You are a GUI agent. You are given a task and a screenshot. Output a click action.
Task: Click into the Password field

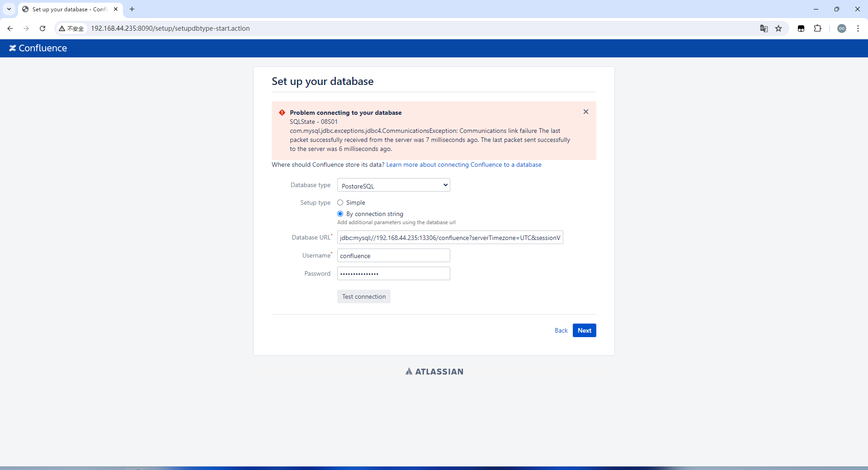[394, 273]
